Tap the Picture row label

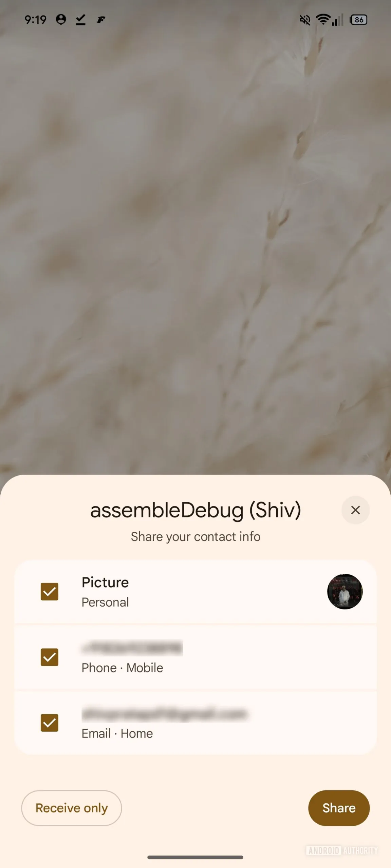click(x=105, y=582)
